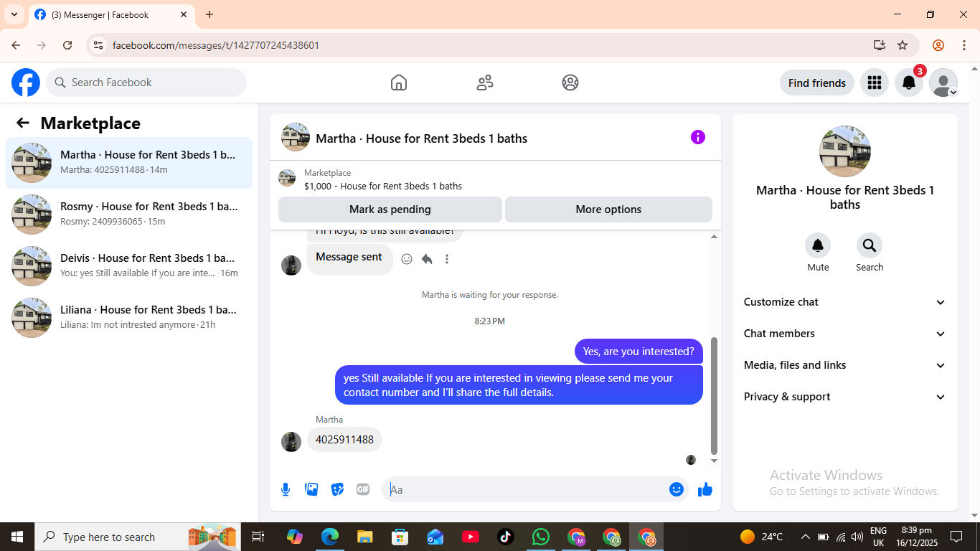View site information icon beside the URL
Viewport: 980px width, 551px height.
pyautogui.click(x=99, y=45)
